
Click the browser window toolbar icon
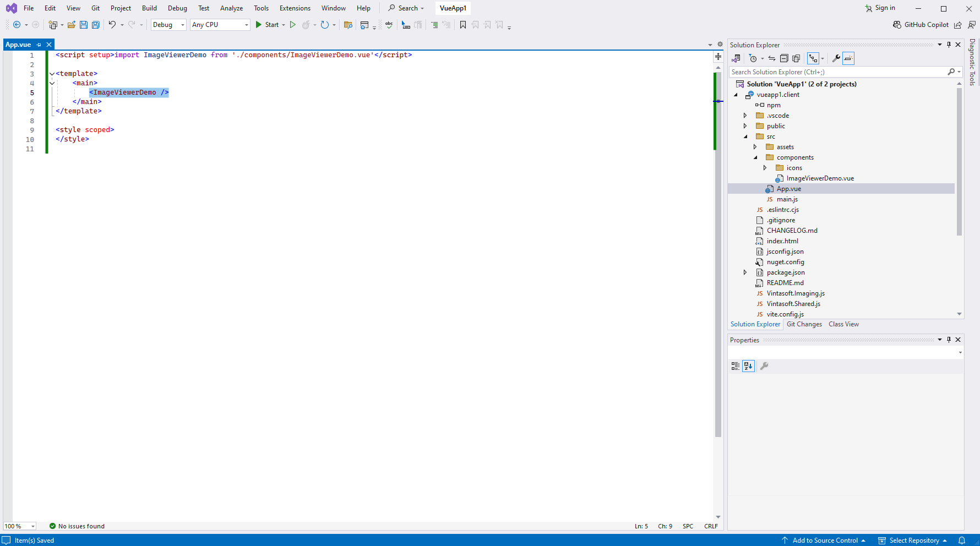click(x=364, y=25)
